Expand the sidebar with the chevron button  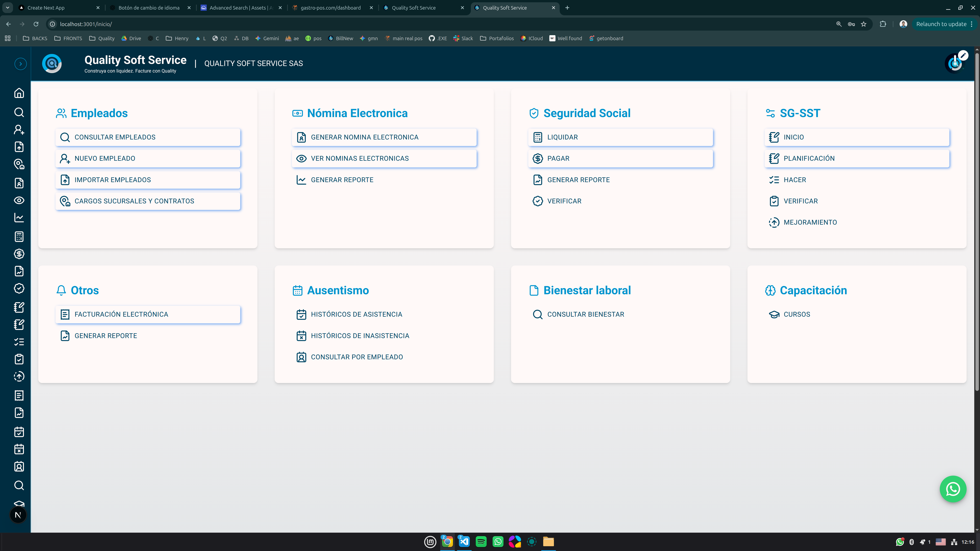coord(20,64)
